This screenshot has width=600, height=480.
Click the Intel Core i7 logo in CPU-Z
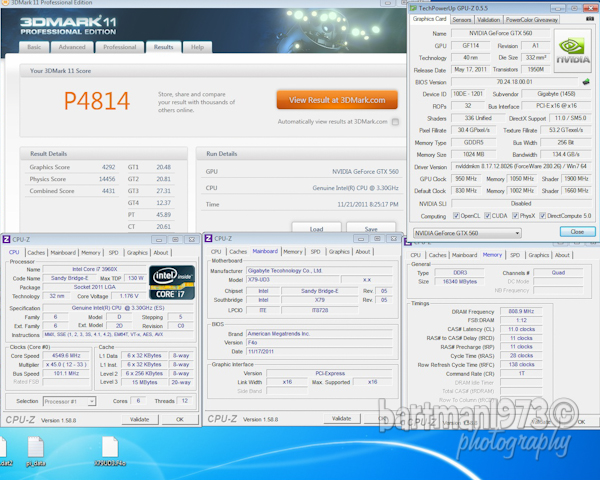tap(170, 282)
